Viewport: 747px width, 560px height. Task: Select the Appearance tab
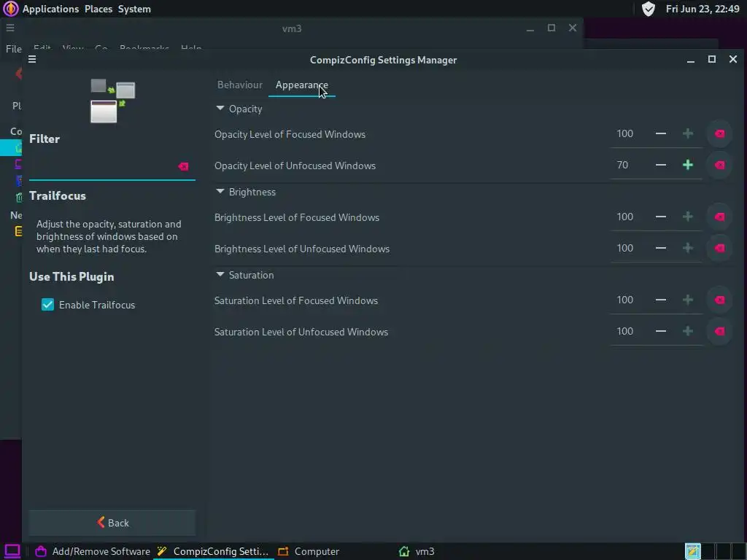tap(301, 85)
